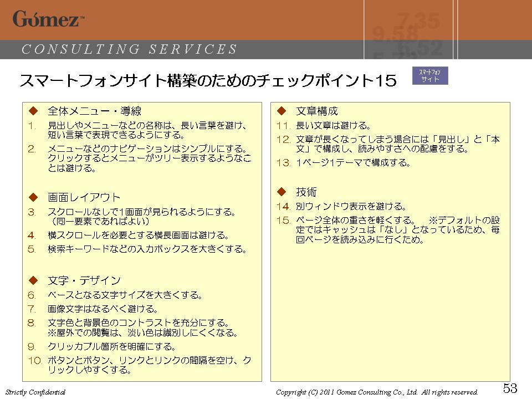532x399 pixels.
Task: Click item 9 text クリッカブル箇所を明確にする
Action: tap(111, 347)
